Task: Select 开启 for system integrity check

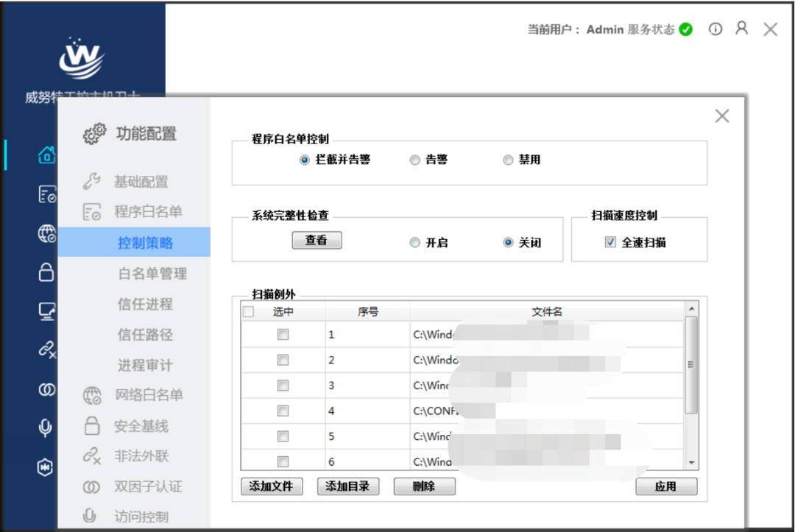Action: (x=414, y=243)
